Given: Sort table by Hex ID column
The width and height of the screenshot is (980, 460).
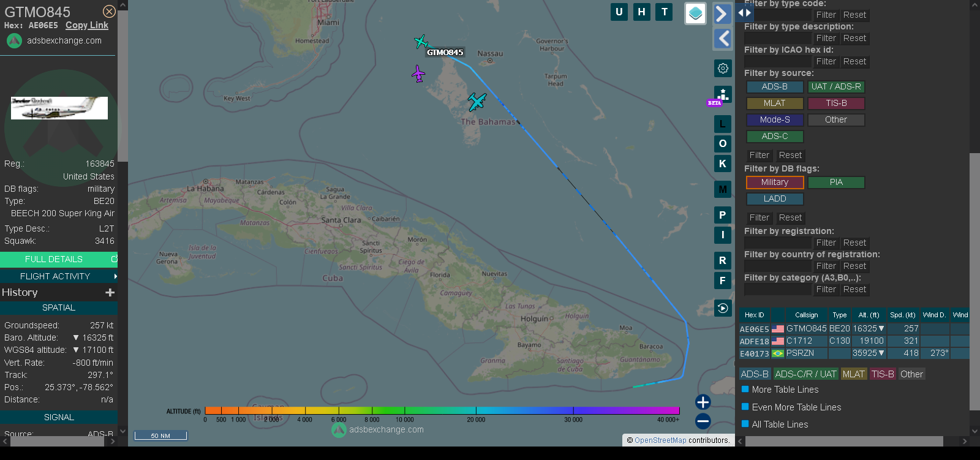Looking at the screenshot, I should [755, 315].
